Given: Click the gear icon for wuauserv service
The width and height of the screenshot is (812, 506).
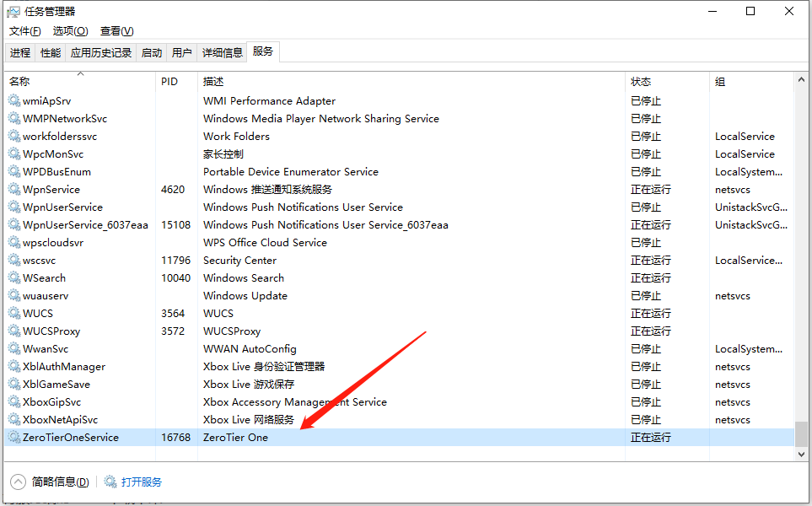Looking at the screenshot, I should [14, 296].
